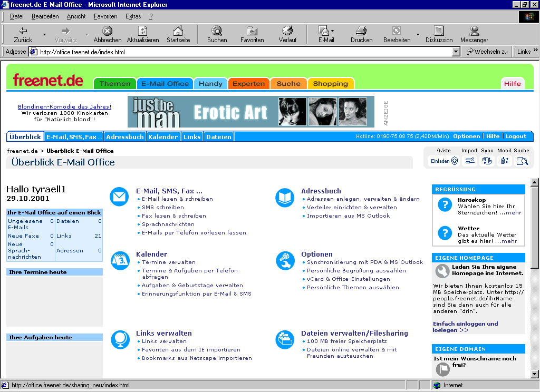Open the Links verwalten globe icon
This screenshot has width=540, height=392.
pyautogui.click(x=120, y=340)
